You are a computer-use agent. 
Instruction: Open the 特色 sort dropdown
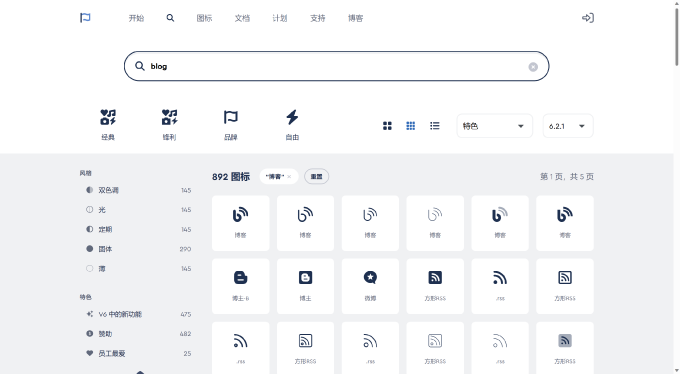(x=494, y=126)
